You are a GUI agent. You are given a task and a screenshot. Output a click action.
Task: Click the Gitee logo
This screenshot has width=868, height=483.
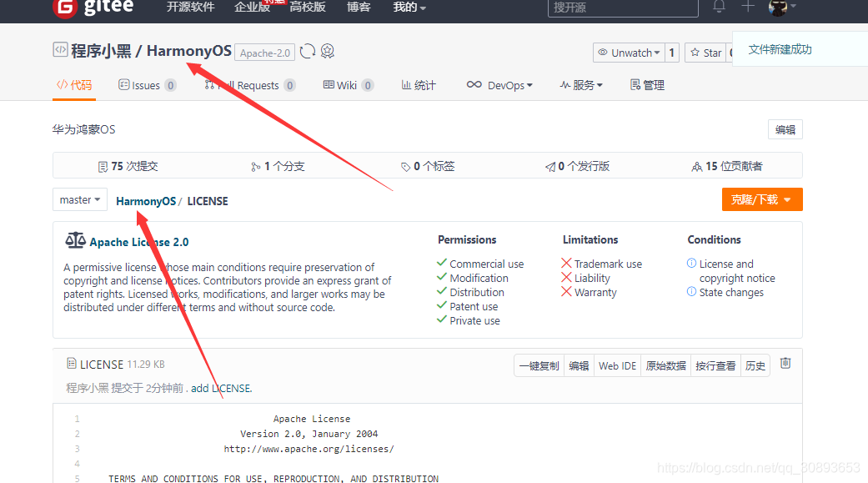pos(93,8)
